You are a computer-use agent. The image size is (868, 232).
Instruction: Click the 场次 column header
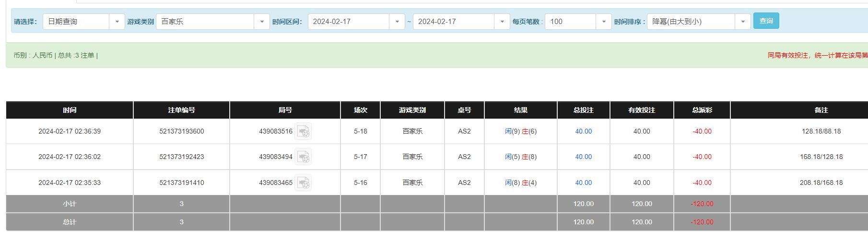361,110
